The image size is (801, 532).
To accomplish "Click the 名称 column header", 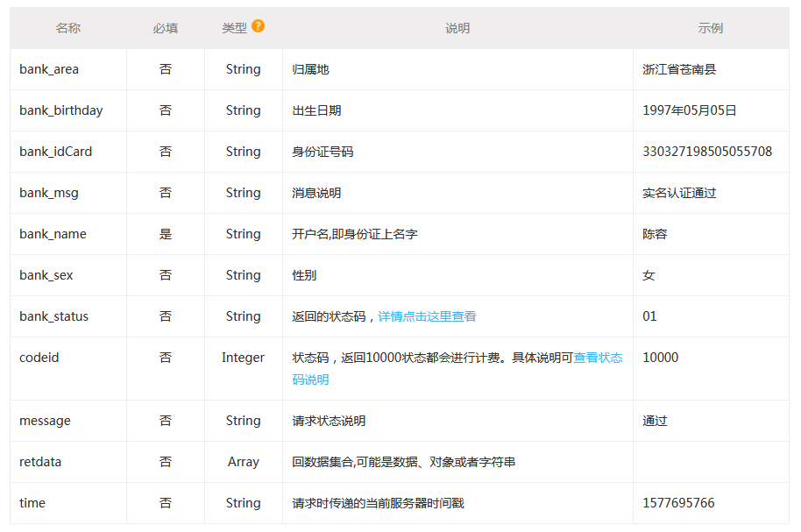I will [x=67, y=28].
